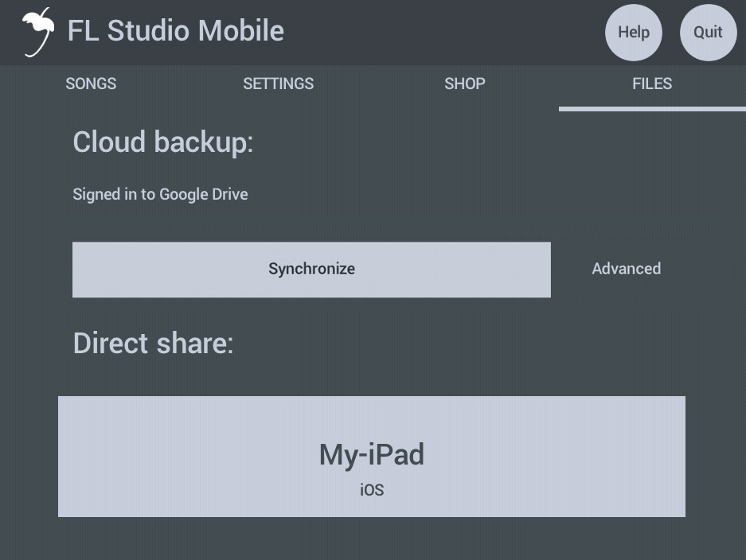Screen dimensions: 746x560
Task: Switch to the SONGS tab
Action: pos(91,84)
